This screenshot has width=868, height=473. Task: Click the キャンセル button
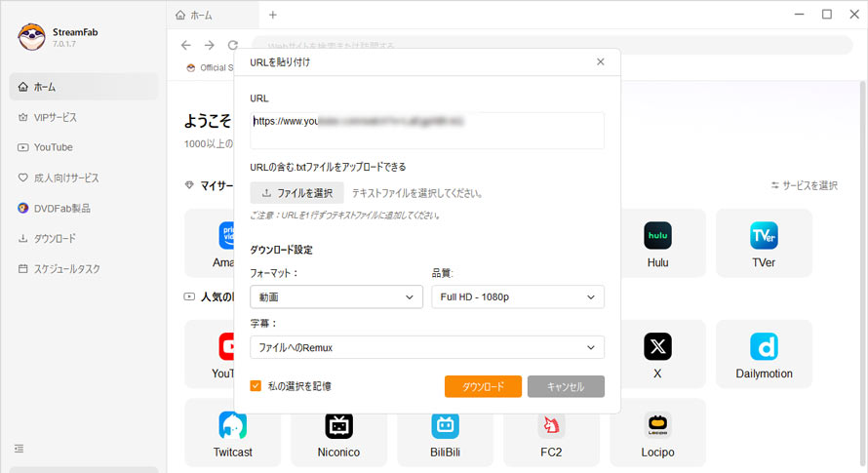click(x=566, y=386)
